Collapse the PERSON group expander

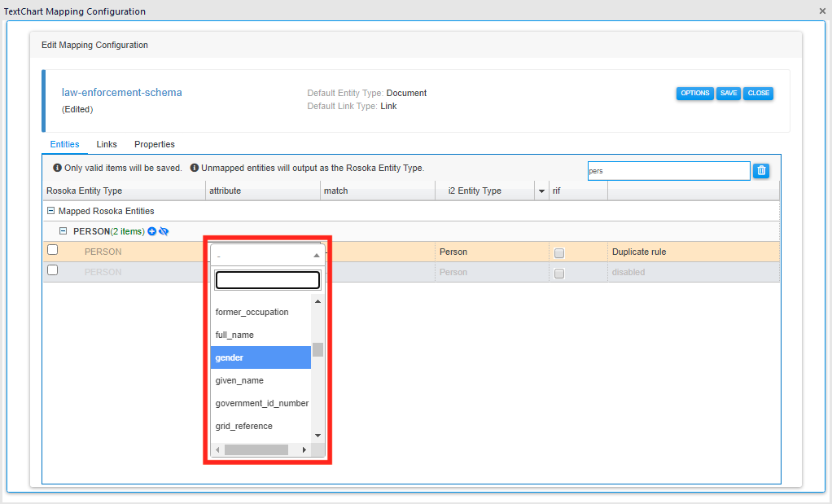pyautogui.click(x=63, y=231)
